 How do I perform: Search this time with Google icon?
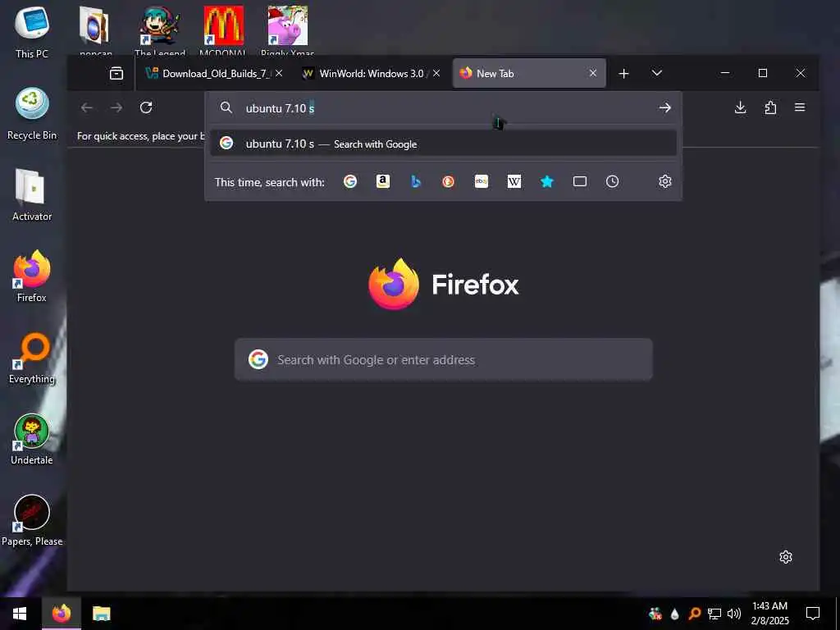pyautogui.click(x=349, y=181)
